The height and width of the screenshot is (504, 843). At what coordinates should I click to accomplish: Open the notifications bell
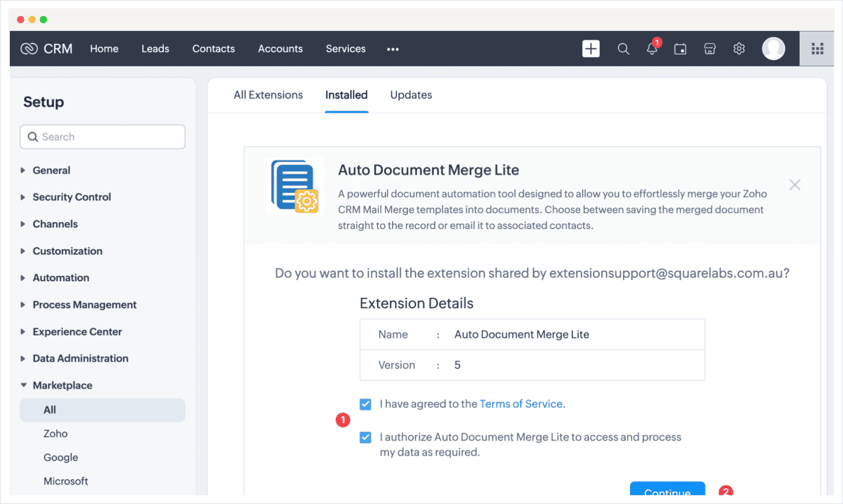click(652, 48)
